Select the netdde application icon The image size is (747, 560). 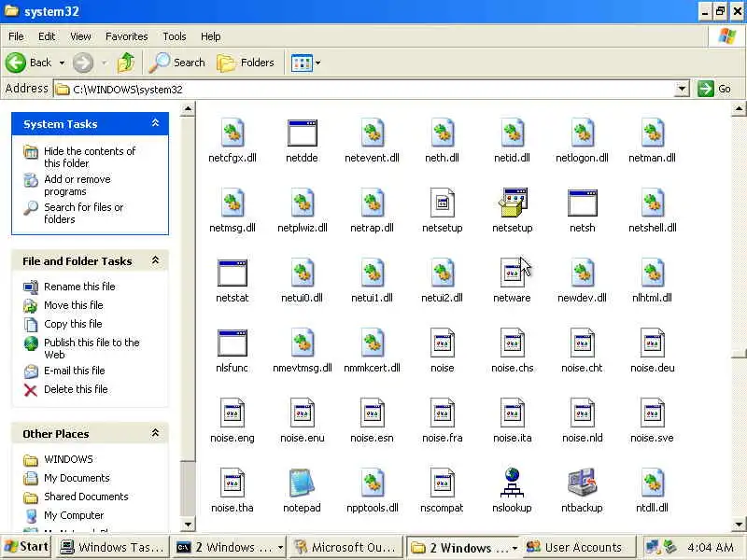coord(302,133)
